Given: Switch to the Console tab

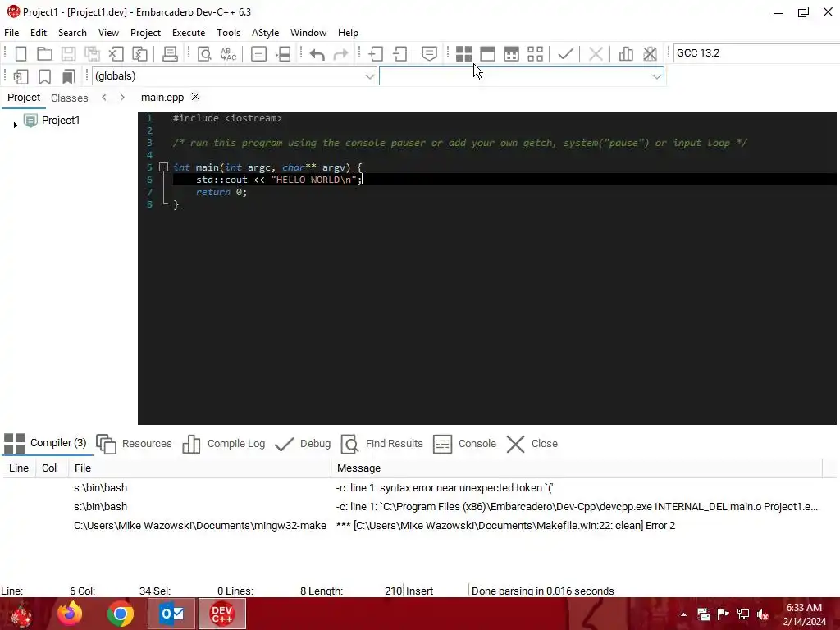Looking at the screenshot, I should (x=464, y=444).
